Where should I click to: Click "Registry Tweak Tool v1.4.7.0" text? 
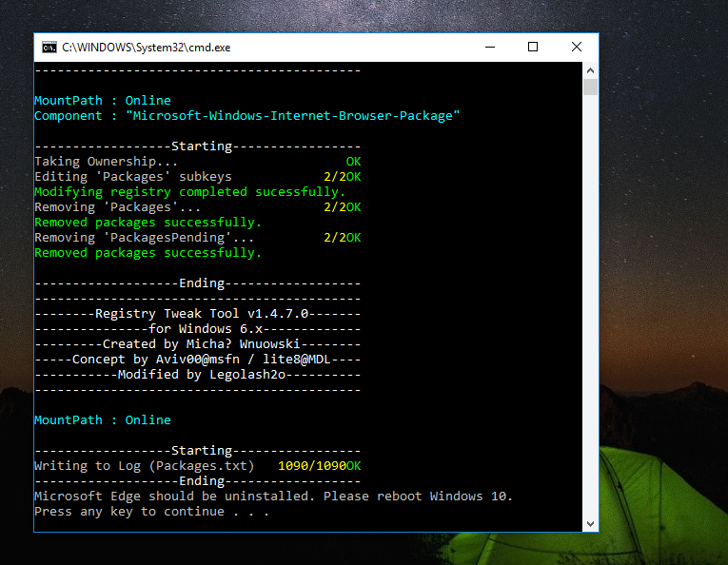tap(202, 314)
